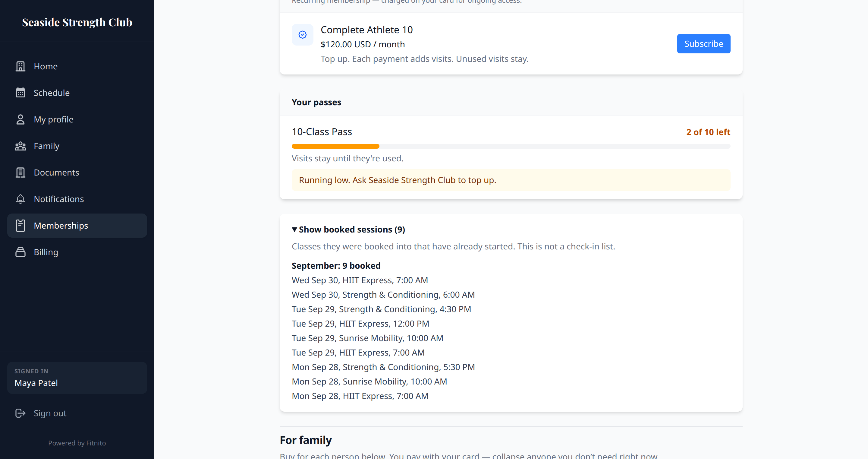This screenshot has width=868, height=459.
Task: Subscribe to Complete Athlete 10
Action: point(703,44)
